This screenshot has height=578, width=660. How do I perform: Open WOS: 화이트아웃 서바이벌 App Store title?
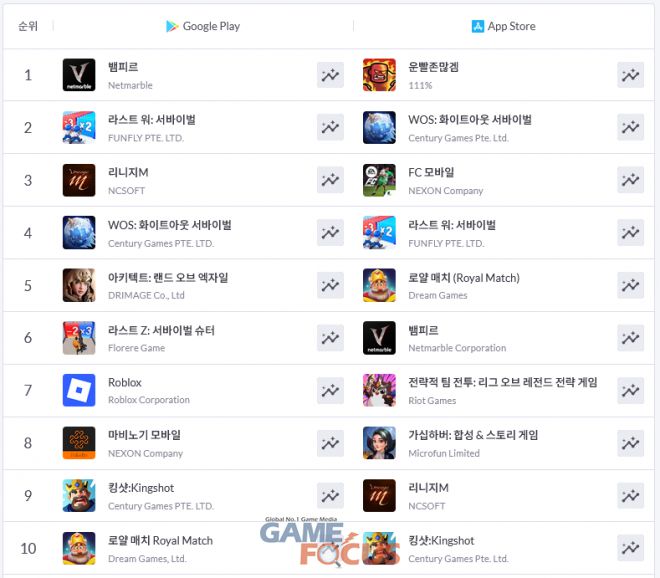[x=470, y=120]
